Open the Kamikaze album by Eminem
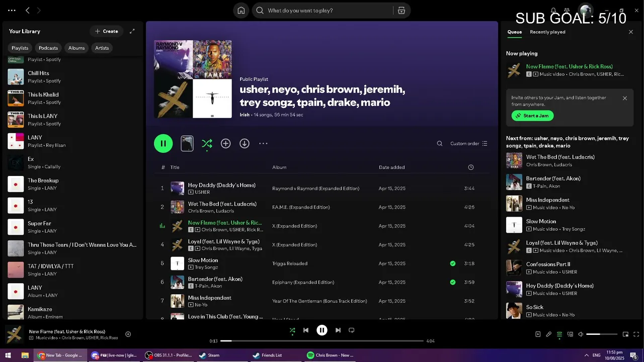644x362 pixels. 73,312
